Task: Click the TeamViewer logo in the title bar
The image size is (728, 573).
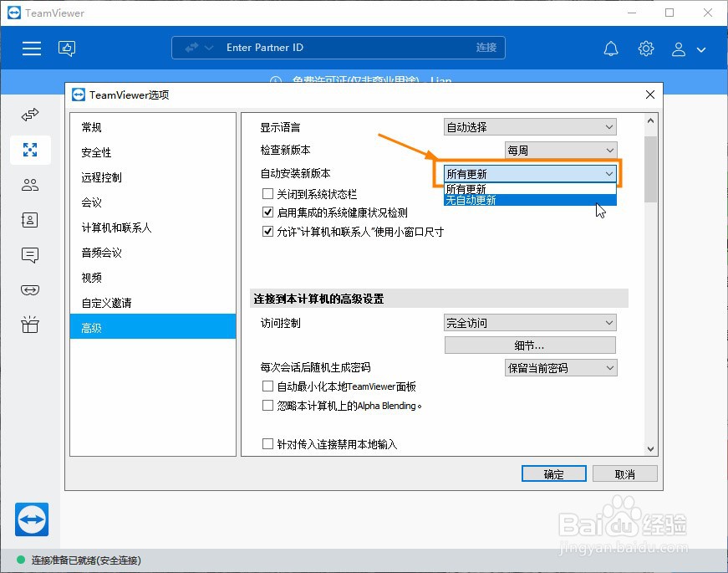Action: 14,13
